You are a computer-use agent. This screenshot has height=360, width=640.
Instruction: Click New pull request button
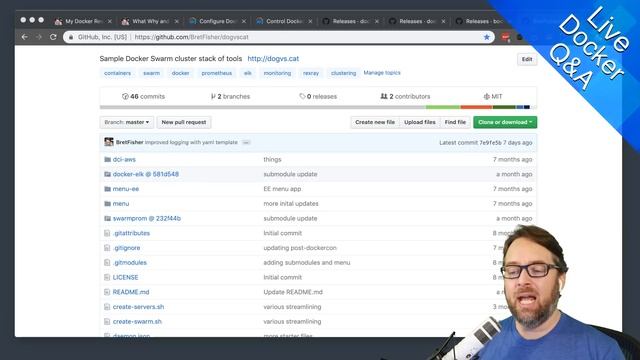(184, 122)
